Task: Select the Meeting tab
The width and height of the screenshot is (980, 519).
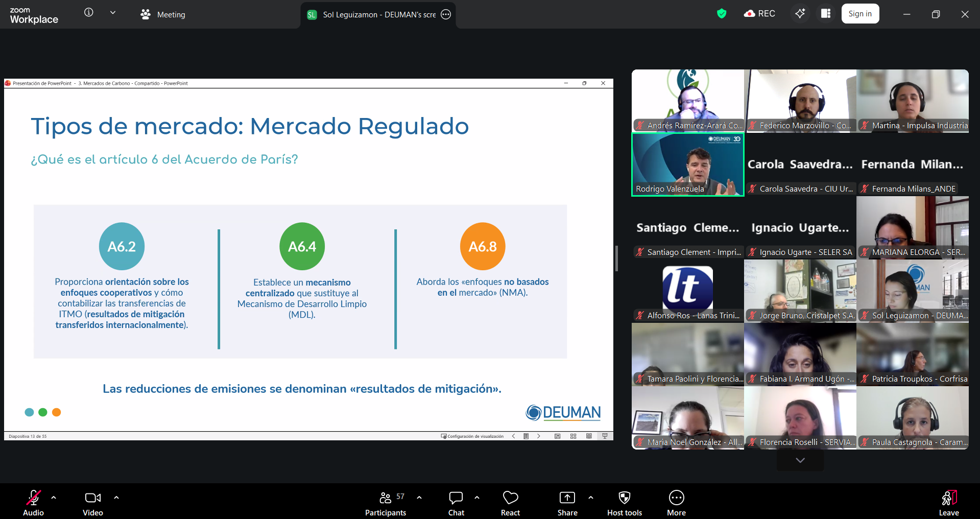Action: coord(163,14)
